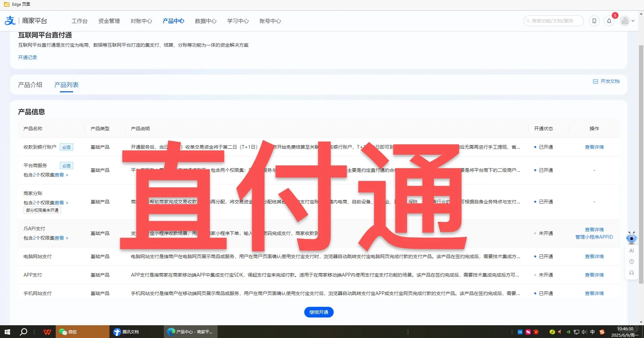Click the red speaker tray icon

click(560, 332)
